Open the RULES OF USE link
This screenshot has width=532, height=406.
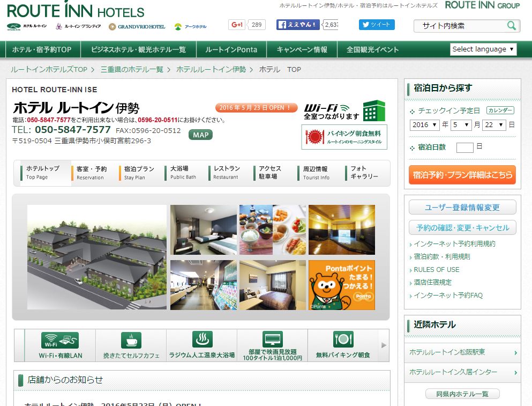coord(437,270)
